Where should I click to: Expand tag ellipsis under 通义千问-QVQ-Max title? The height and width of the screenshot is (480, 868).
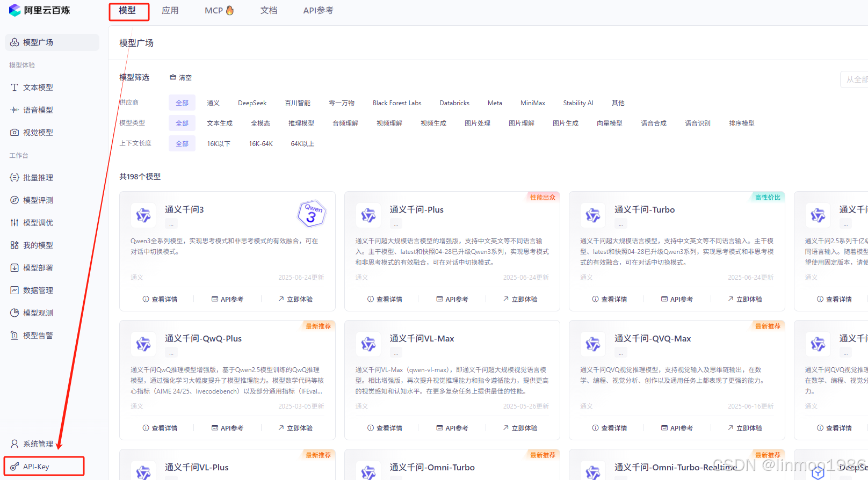tap(620, 353)
